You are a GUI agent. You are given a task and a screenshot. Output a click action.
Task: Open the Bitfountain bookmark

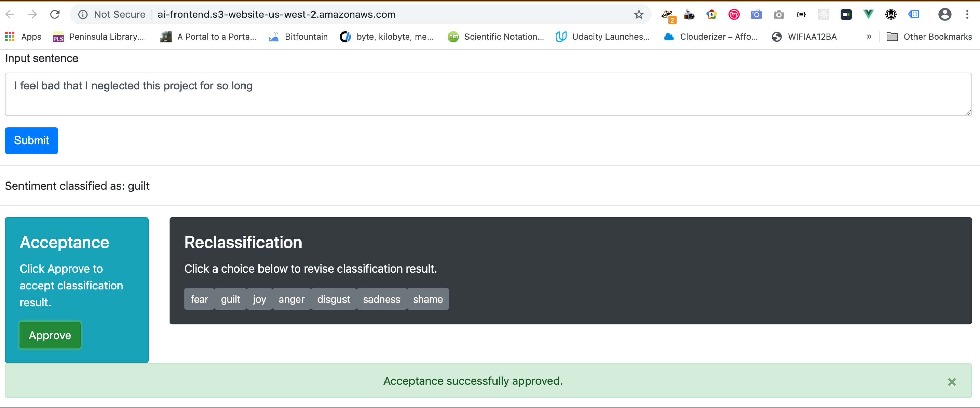pos(298,37)
